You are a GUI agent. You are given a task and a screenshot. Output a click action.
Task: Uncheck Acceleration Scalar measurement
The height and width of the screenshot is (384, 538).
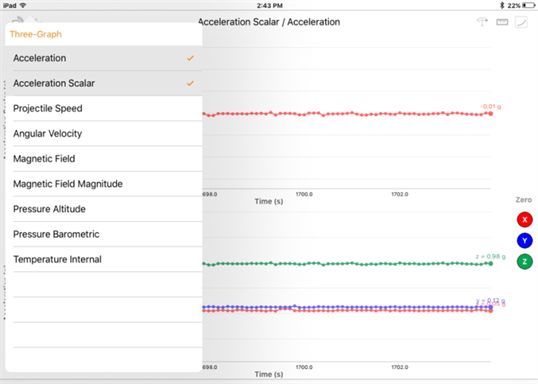click(x=104, y=83)
